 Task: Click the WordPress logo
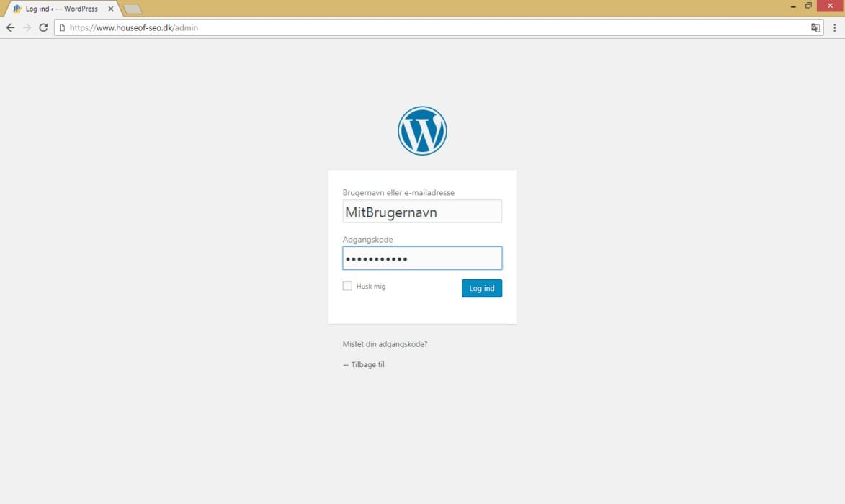click(422, 131)
